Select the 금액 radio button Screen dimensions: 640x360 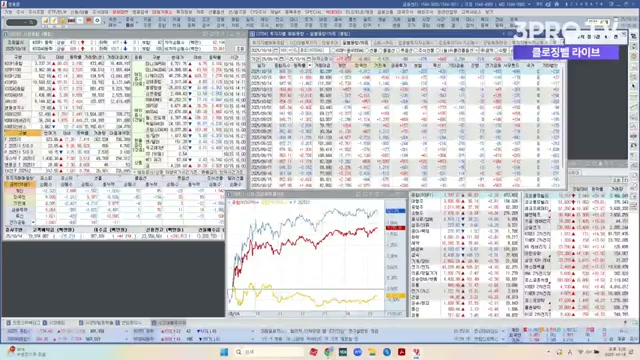[482, 50]
